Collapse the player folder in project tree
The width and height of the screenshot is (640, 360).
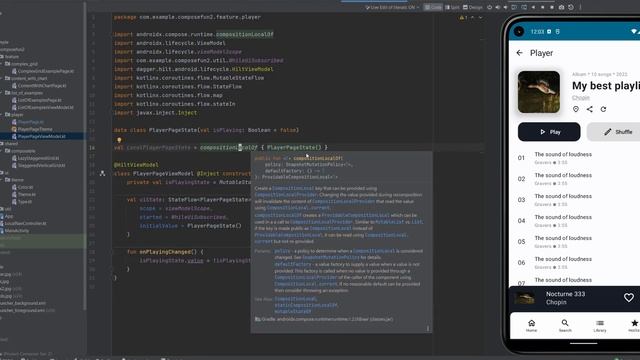click(2, 115)
